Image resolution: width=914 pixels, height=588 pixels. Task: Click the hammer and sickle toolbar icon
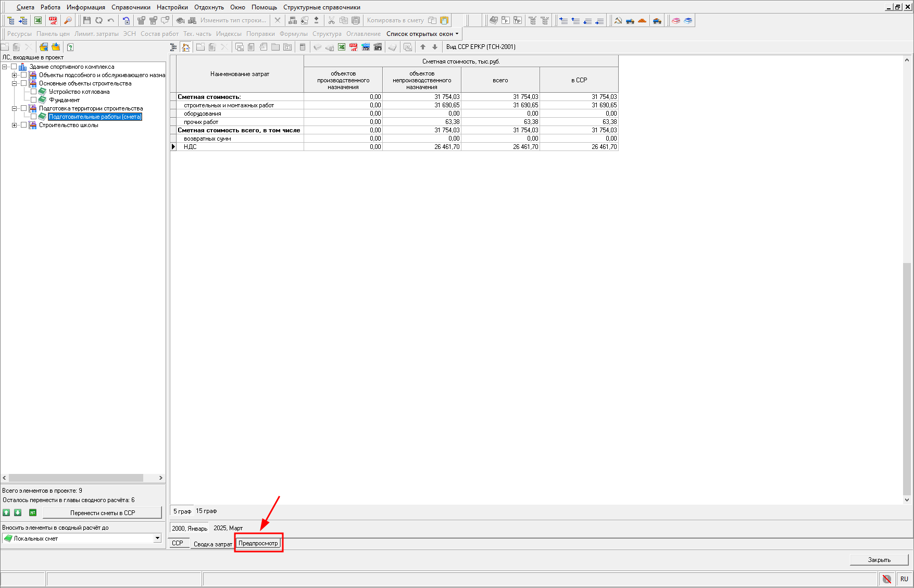[618, 20]
